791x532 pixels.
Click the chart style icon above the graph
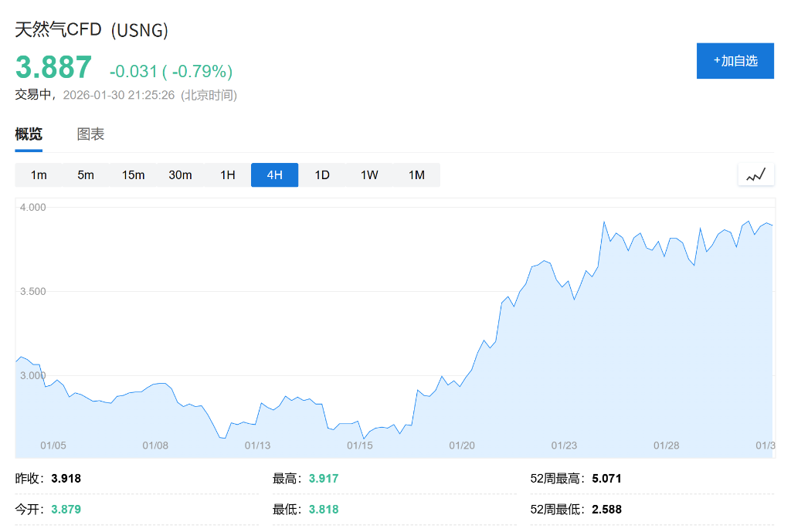click(x=756, y=174)
